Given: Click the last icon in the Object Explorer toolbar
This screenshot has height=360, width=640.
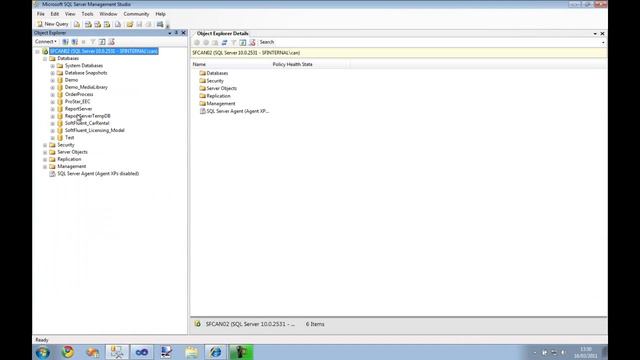Looking at the screenshot, I should (111, 42).
